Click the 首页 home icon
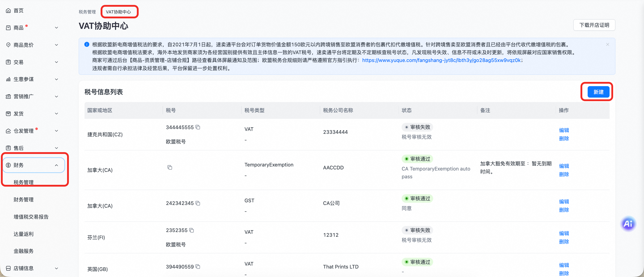 click(8, 11)
